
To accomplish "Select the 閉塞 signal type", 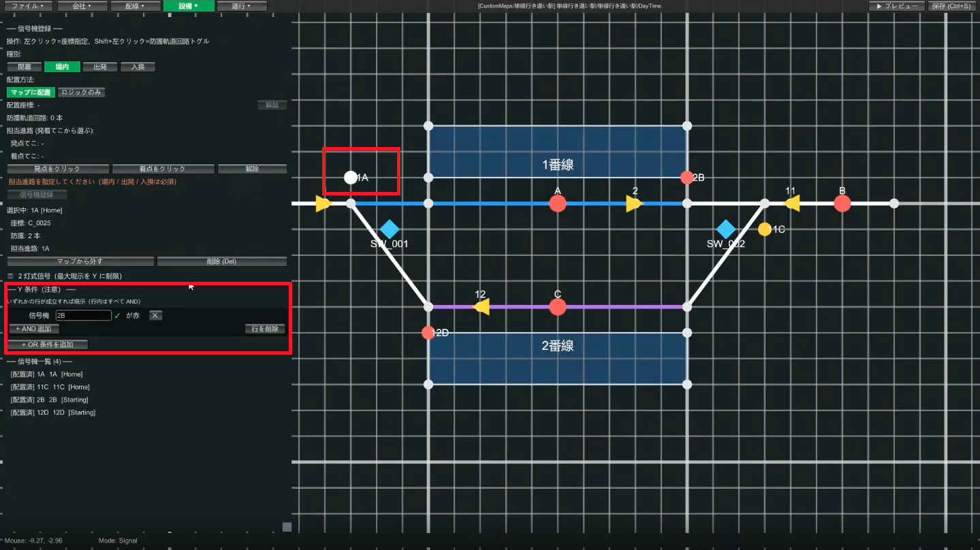I will (25, 67).
